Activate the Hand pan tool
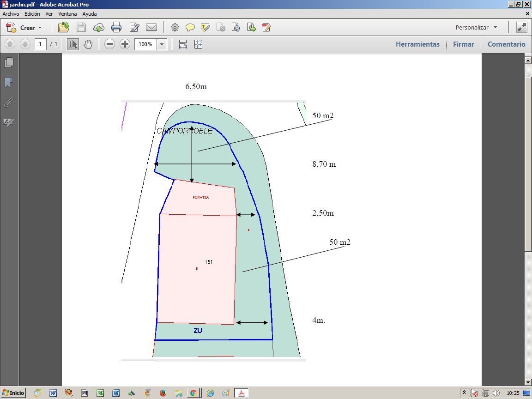 (88, 44)
